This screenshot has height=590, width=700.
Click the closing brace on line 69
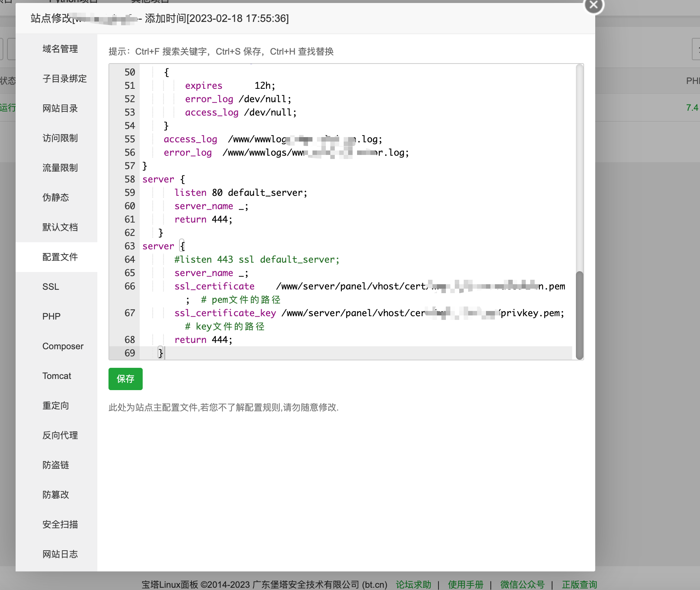tap(161, 353)
